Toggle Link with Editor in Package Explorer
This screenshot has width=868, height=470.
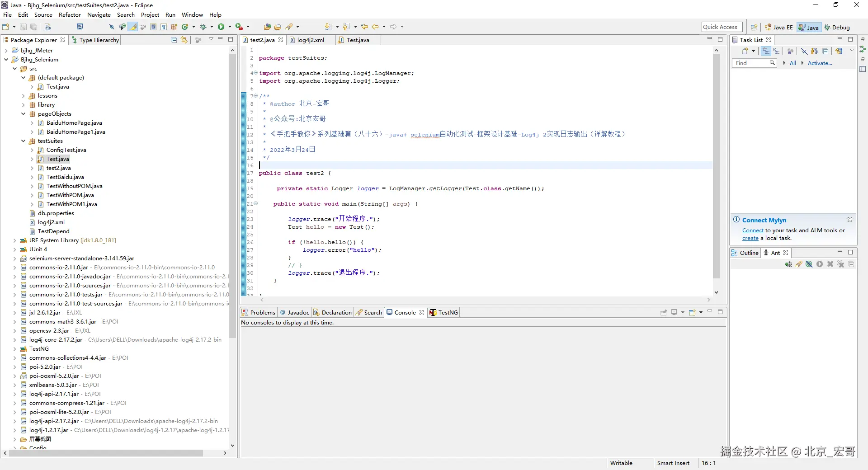184,40
